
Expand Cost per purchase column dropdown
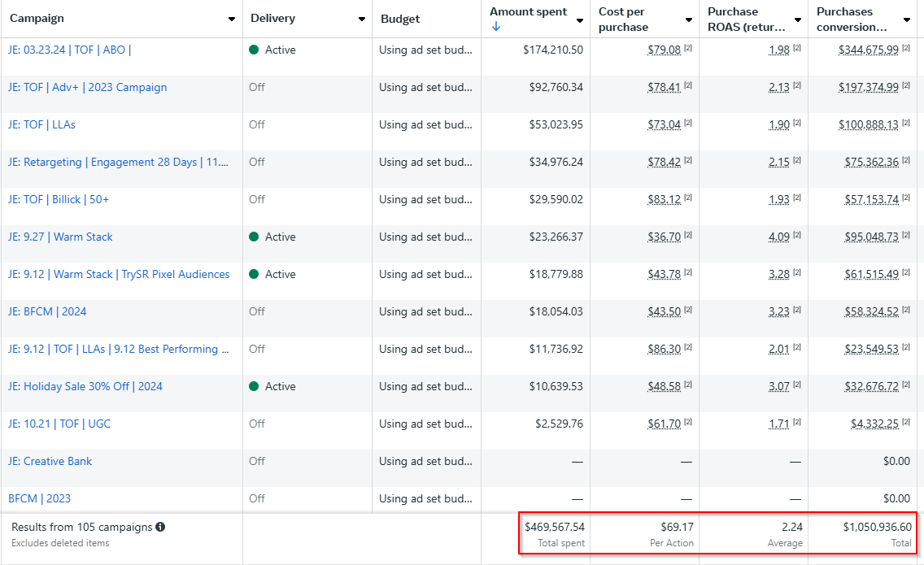coord(689,20)
